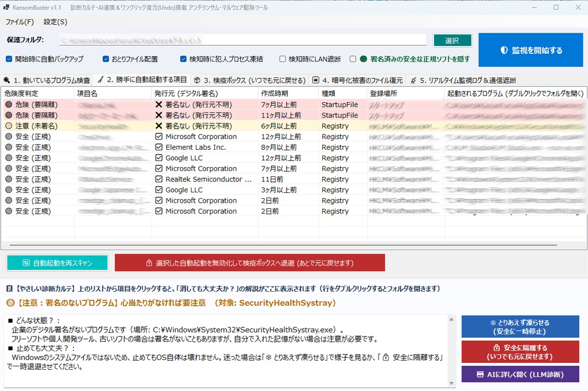Click the yellow status dot in 注意 (未署名) row
The width and height of the screenshot is (588, 391).
[9, 126]
